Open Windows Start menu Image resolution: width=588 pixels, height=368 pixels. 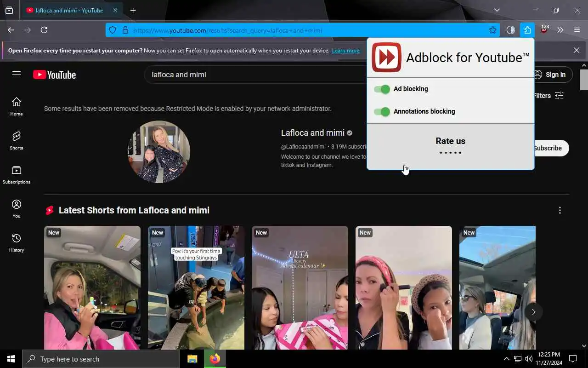point(11,359)
